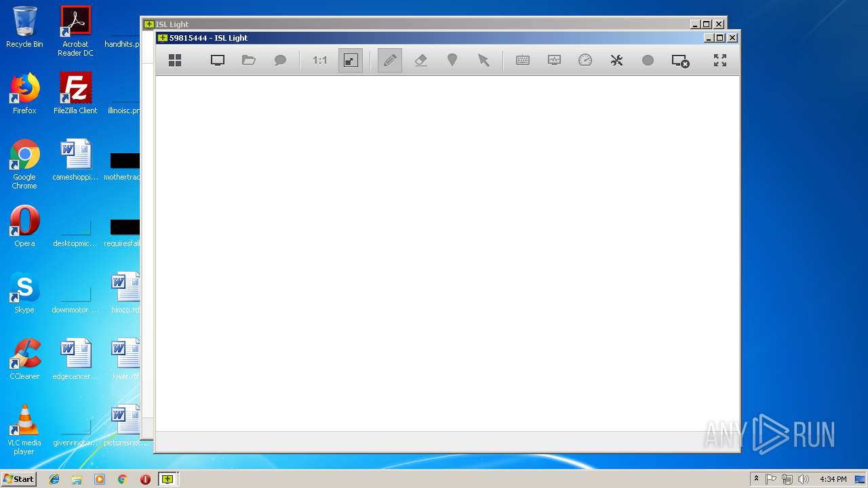
Task: Open the Opera taskbar icon
Action: [x=145, y=479]
